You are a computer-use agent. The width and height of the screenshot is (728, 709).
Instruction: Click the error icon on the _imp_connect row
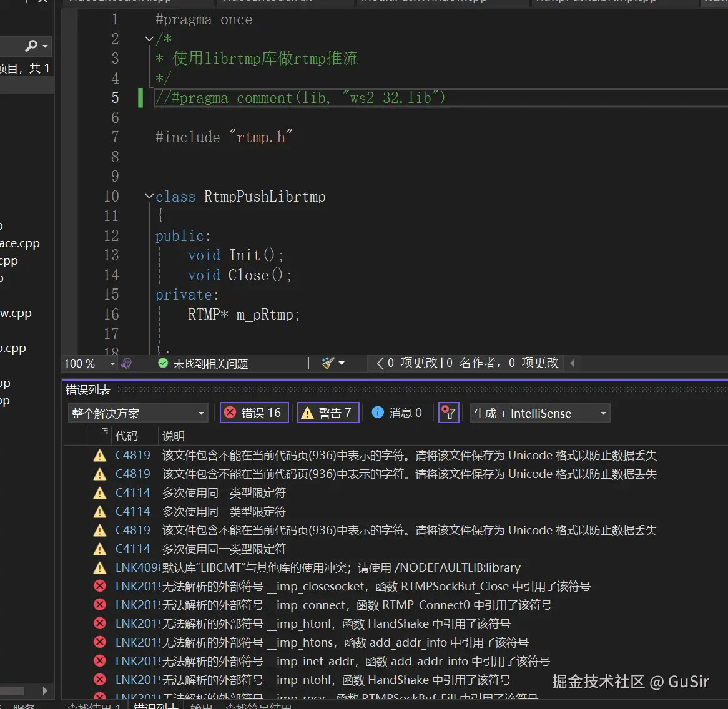tap(99, 605)
